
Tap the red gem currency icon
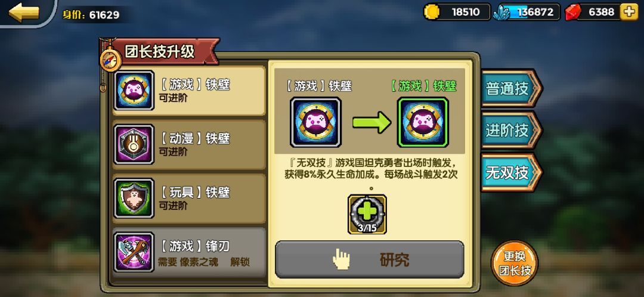(572, 13)
